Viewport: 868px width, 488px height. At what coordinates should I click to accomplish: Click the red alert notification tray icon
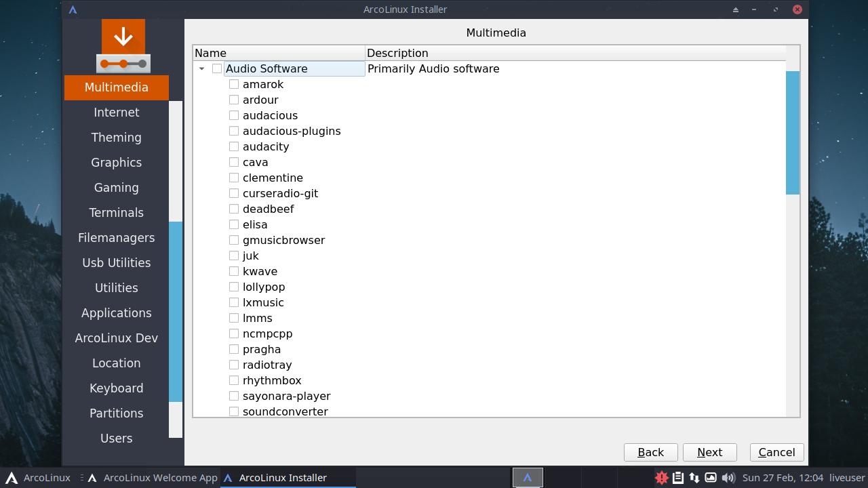point(661,478)
